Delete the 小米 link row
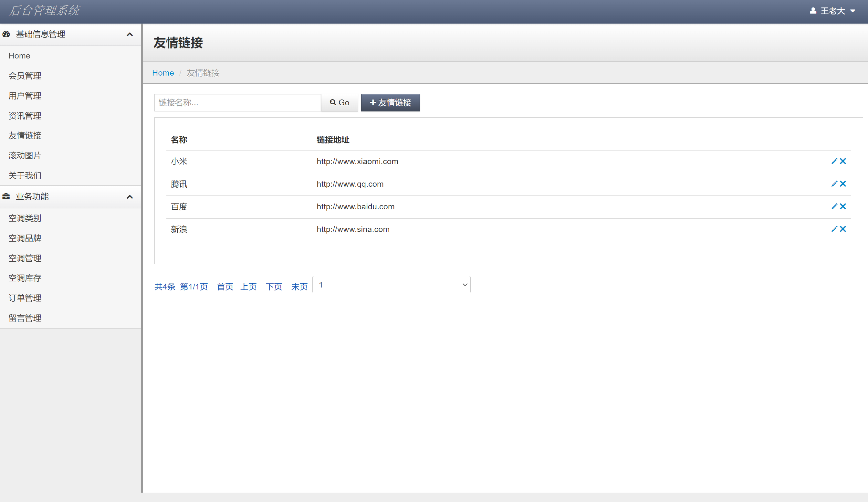The height and width of the screenshot is (502, 868). click(843, 161)
